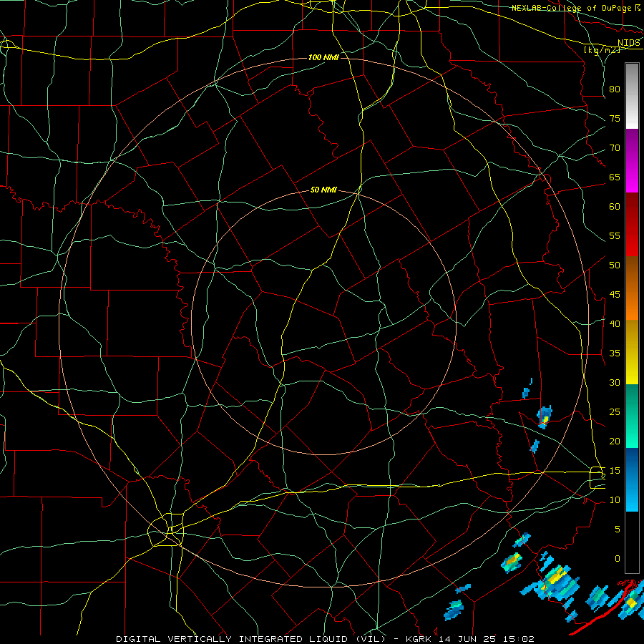Image resolution: width=644 pixels, height=644 pixels.
Task: Click the "NIDS" label above the color scale
Action: pos(628,42)
